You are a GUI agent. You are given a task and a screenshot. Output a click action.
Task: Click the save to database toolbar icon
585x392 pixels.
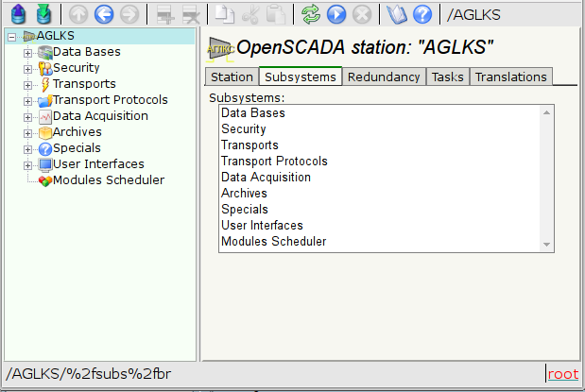[x=43, y=14]
